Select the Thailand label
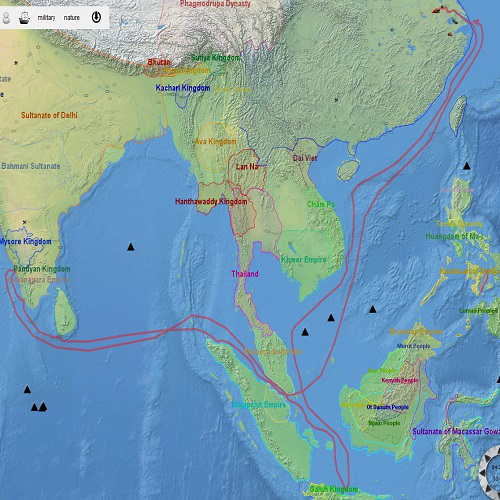The image size is (500, 500). point(245,274)
